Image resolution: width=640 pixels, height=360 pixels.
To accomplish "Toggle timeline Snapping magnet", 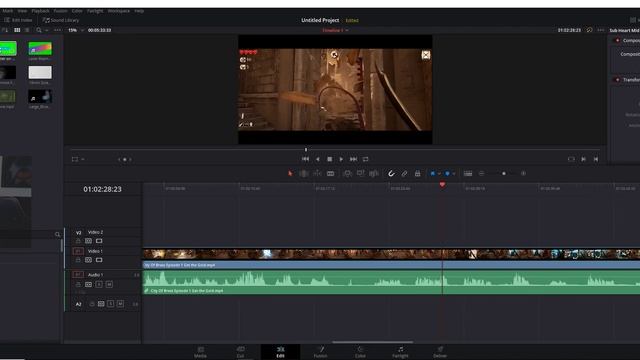I will (x=391, y=173).
